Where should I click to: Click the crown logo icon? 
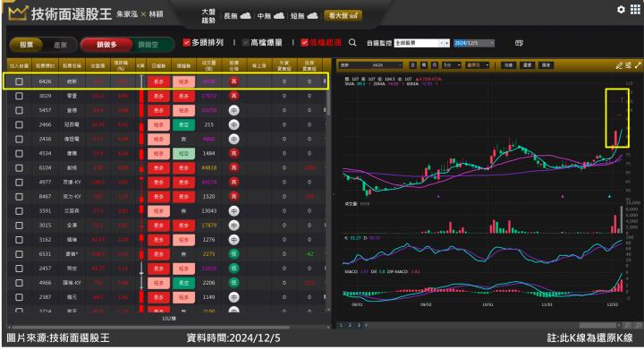(18, 13)
